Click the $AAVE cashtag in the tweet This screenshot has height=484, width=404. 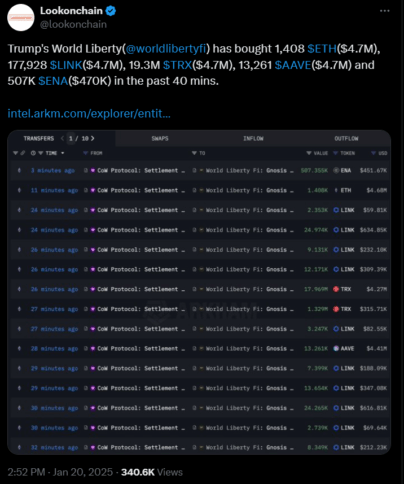tap(293, 65)
